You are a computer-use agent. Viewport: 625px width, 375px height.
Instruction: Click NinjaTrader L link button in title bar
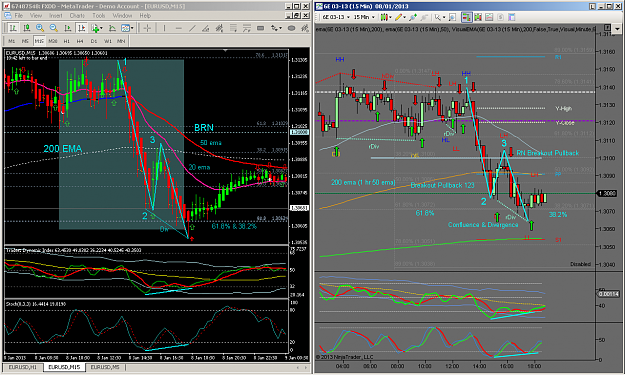pos(593,6)
